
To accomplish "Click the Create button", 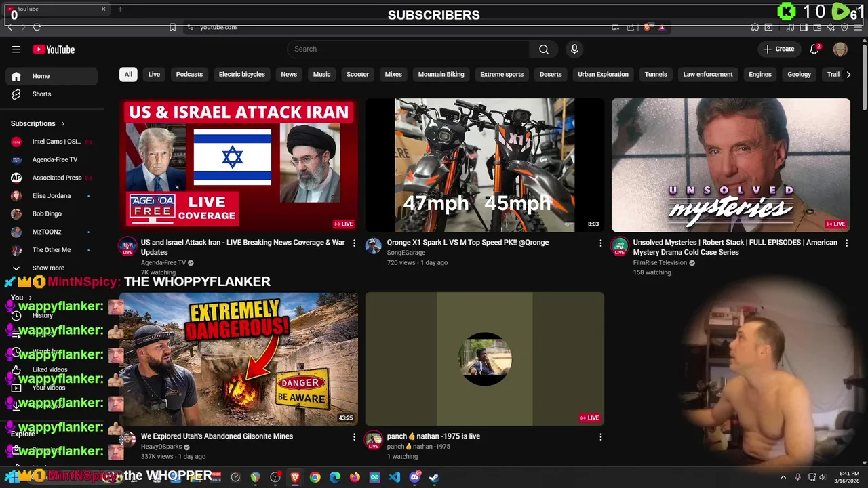I will point(778,49).
